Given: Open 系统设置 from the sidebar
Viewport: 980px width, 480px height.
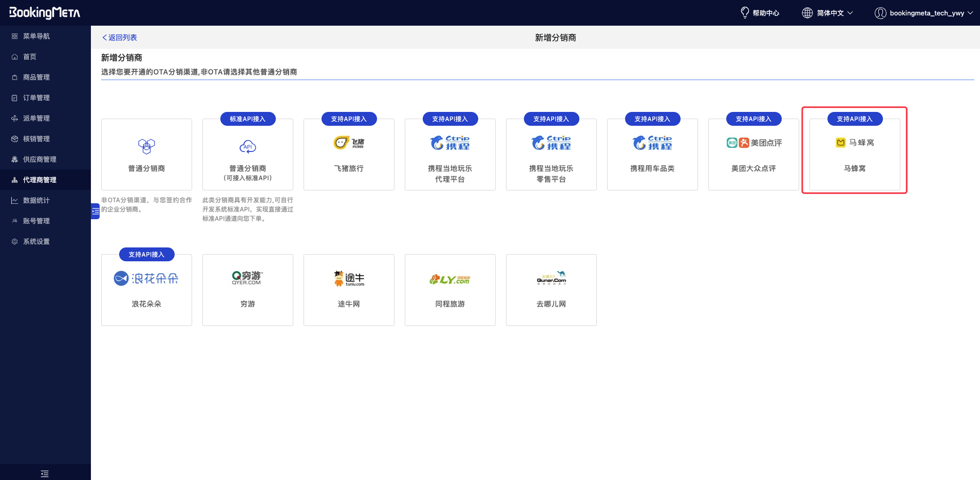Looking at the screenshot, I should pos(36,241).
